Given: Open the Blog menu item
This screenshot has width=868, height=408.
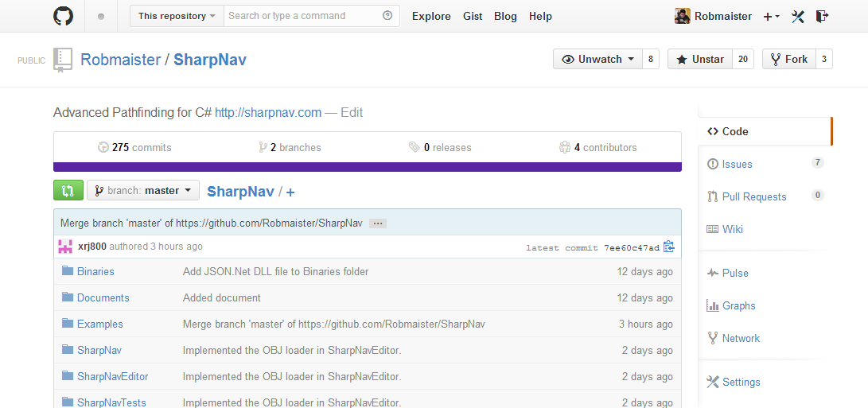Looking at the screenshot, I should (x=505, y=16).
